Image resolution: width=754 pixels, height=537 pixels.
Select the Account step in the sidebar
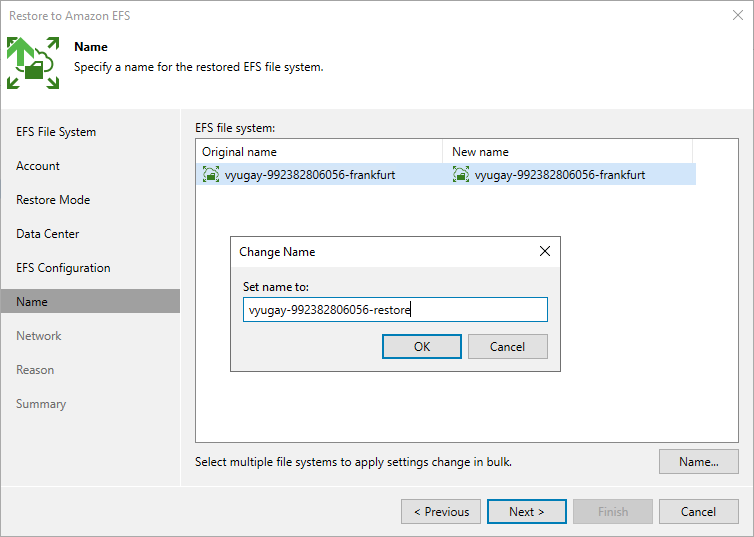[38, 166]
